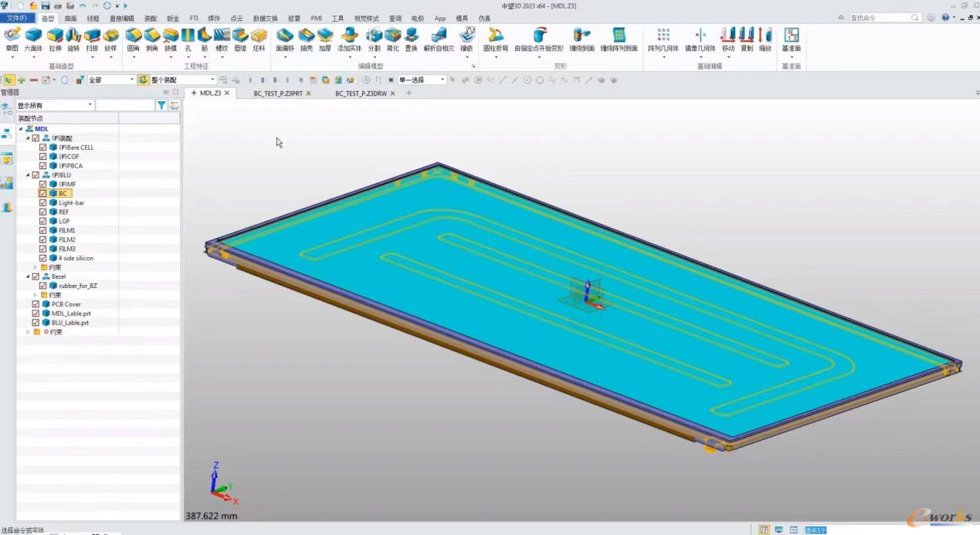The width and height of the screenshot is (980, 535).
Task: Select the 加厚 thicken tool
Action: point(325,39)
